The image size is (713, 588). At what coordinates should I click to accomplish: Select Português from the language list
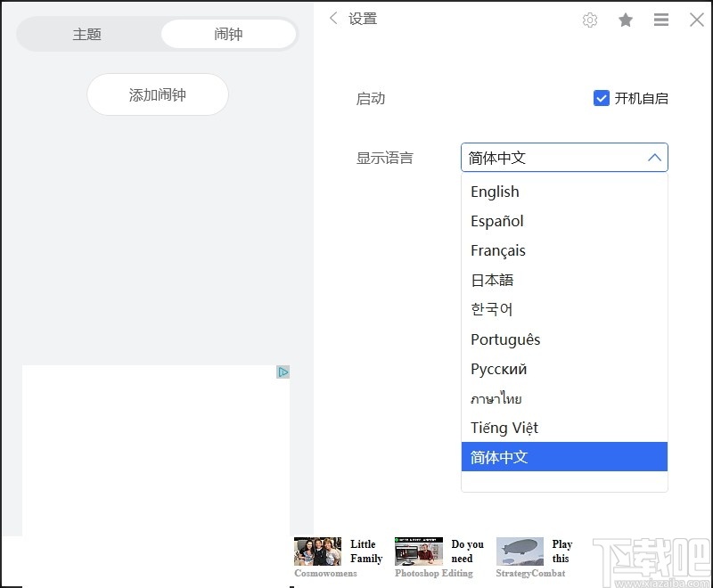(x=505, y=339)
